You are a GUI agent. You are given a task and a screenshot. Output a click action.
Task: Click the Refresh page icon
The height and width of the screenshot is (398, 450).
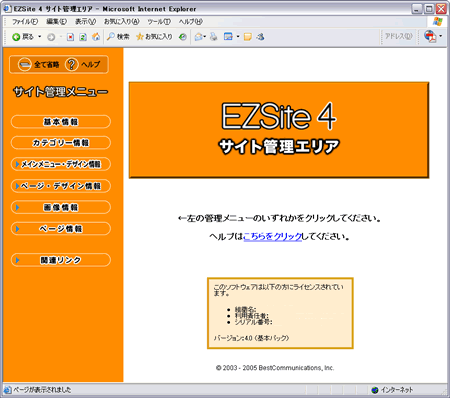coord(83,37)
